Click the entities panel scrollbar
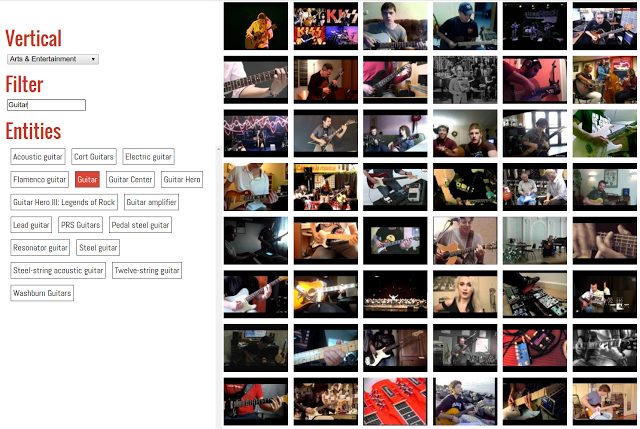 pyautogui.click(x=218, y=286)
